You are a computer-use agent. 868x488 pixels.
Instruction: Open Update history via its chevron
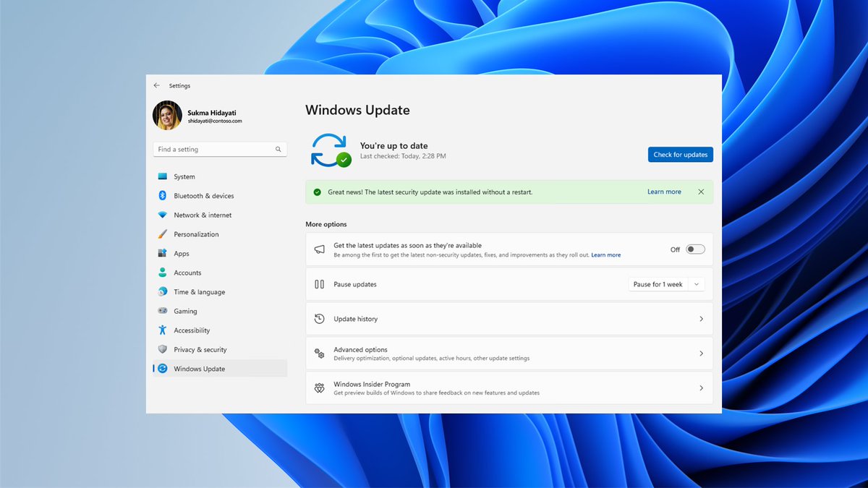click(x=700, y=319)
